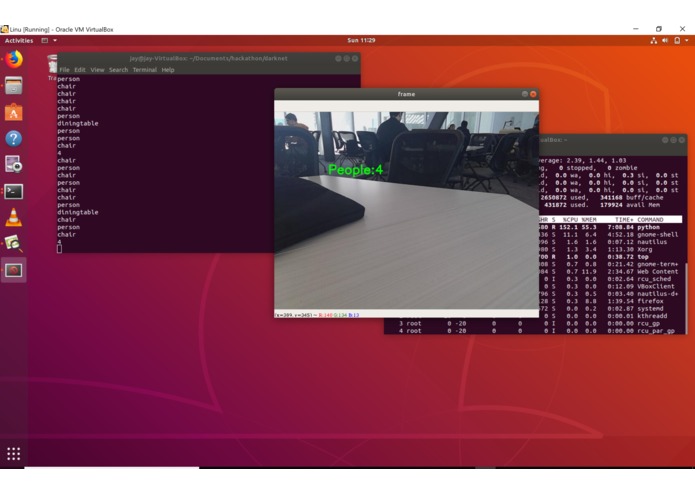Open the Activities overview
695x494 pixels.
(19, 40)
